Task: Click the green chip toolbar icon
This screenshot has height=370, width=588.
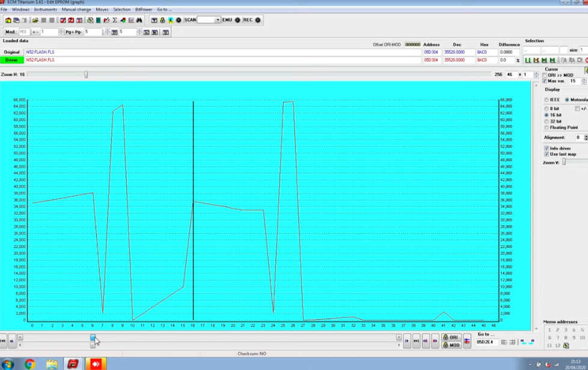Action: [98, 20]
